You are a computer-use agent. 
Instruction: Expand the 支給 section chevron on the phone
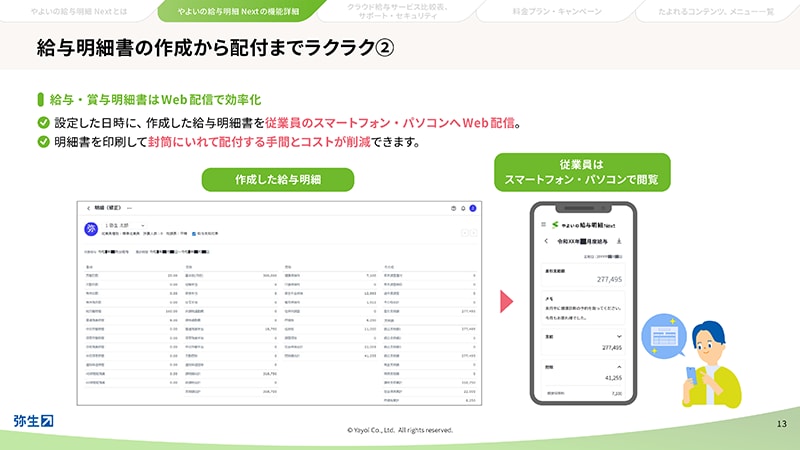coord(619,337)
